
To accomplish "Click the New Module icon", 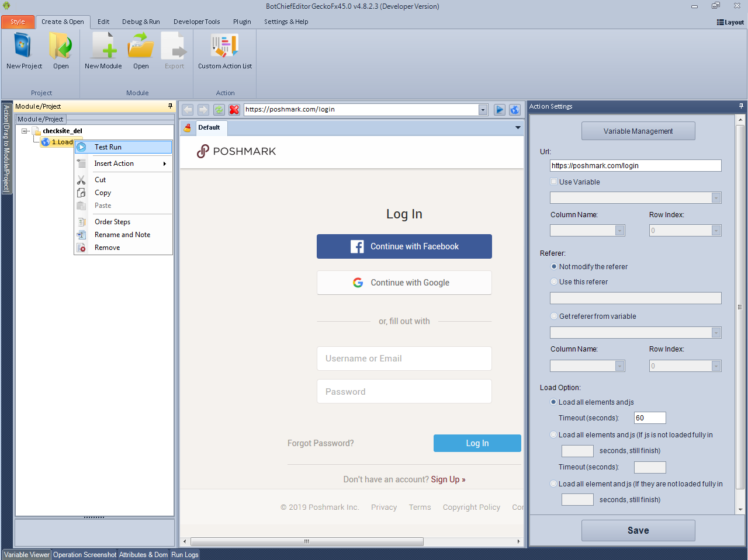I will (x=103, y=47).
